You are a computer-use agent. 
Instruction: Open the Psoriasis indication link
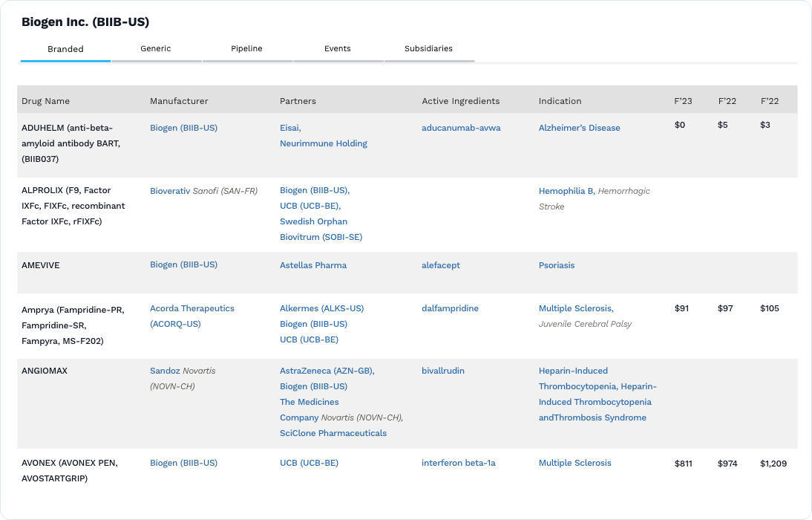[556, 265]
